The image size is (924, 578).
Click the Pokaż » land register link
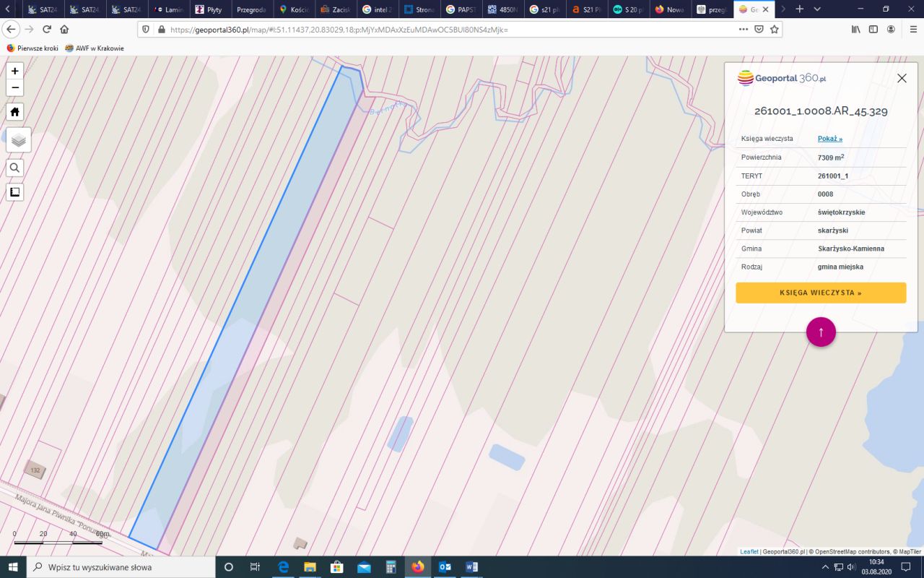tap(830, 139)
